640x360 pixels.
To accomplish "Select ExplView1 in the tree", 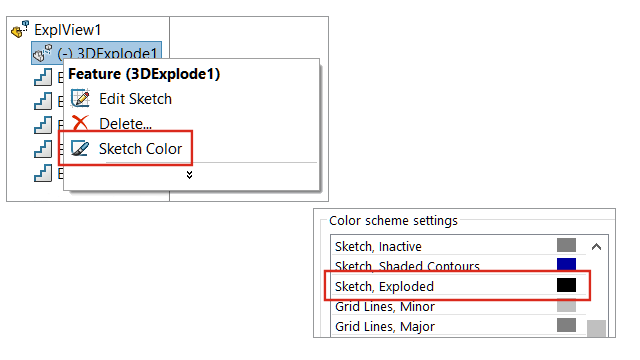I will [67, 30].
